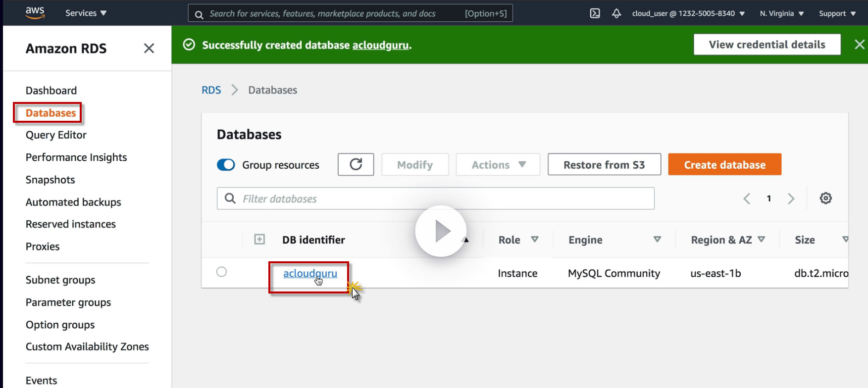The image size is (868, 388).
Task: Expand the N. Virginia region dropdown
Action: click(x=781, y=13)
